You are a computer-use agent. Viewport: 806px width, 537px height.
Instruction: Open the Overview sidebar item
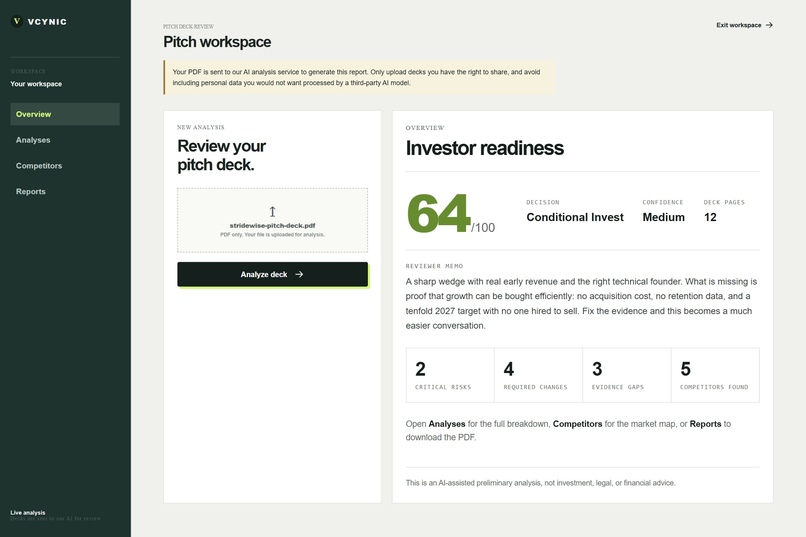pyautogui.click(x=65, y=114)
